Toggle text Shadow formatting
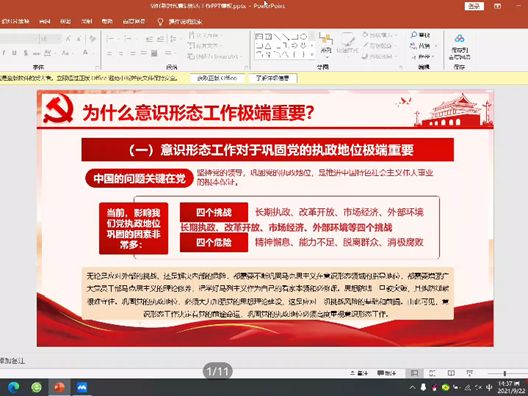The width and height of the screenshot is (528, 396). click(x=26, y=53)
